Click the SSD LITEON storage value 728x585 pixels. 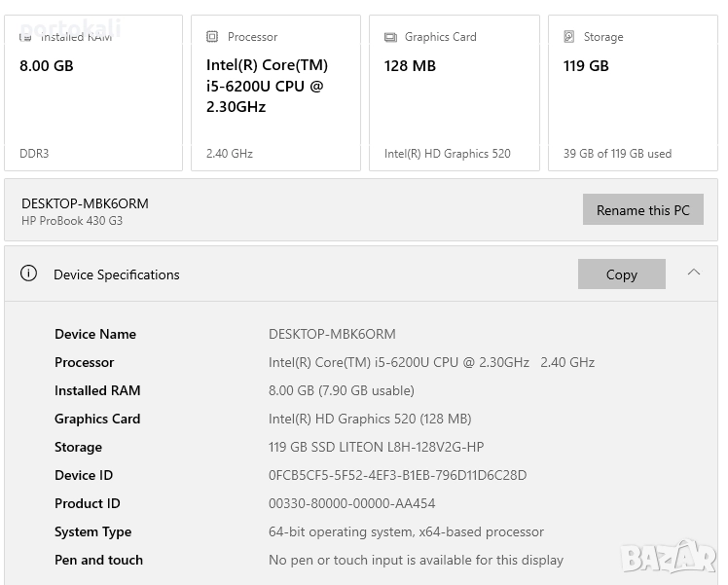376,447
